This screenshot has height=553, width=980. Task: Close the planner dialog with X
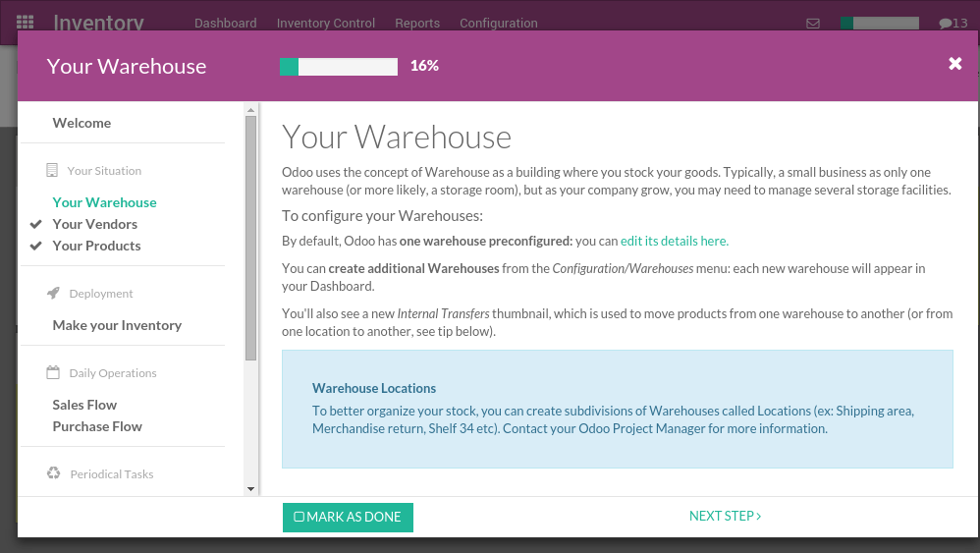[954, 63]
